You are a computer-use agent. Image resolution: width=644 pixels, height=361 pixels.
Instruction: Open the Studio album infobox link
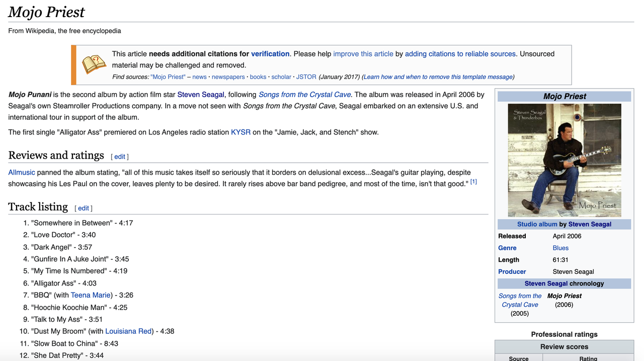point(537,225)
